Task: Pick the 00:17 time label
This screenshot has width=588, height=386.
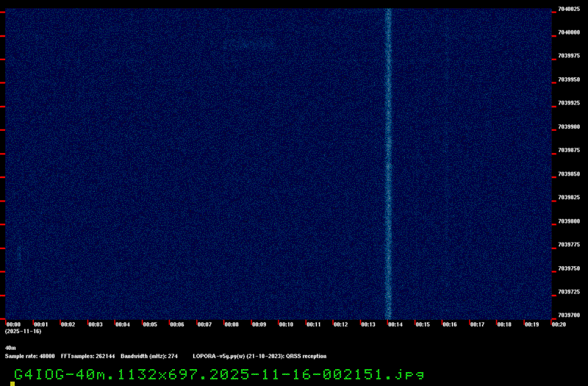Action: [x=477, y=324]
